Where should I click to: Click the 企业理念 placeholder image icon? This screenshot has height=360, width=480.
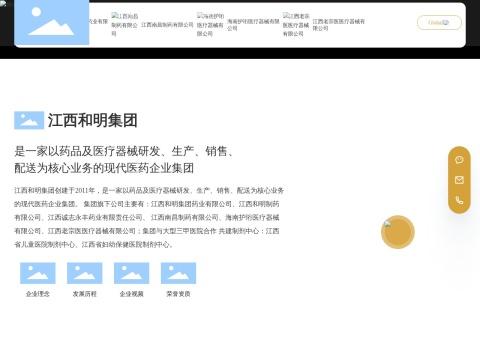38,273
